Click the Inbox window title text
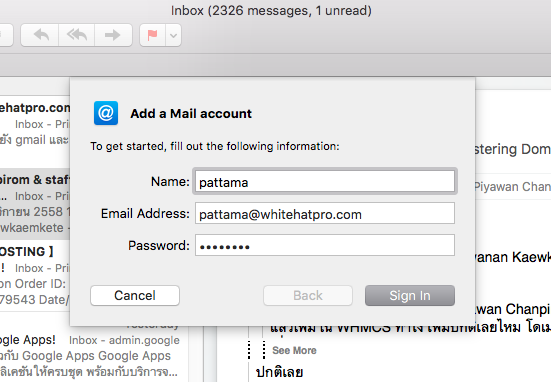 (x=271, y=11)
